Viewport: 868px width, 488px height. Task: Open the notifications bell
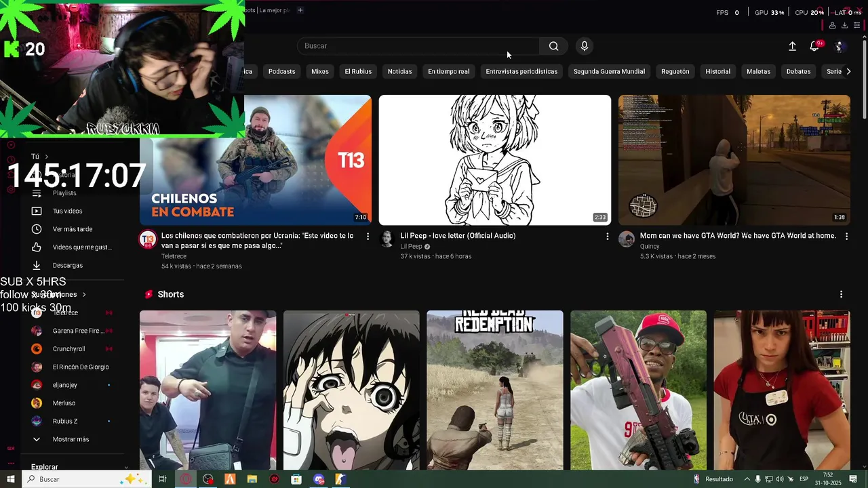click(814, 46)
